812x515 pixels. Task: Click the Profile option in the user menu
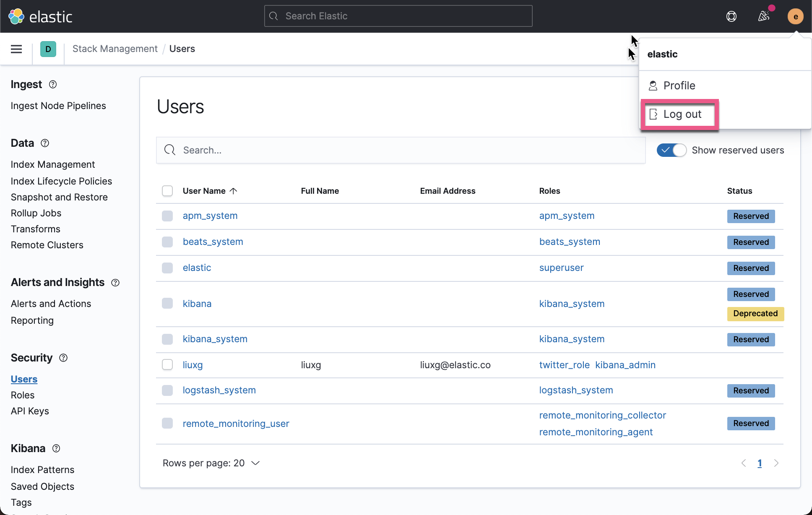[678, 85]
